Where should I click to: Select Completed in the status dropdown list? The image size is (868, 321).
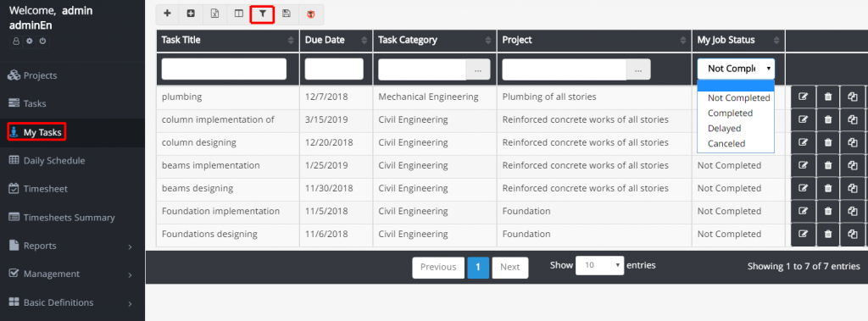click(x=730, y=113)
